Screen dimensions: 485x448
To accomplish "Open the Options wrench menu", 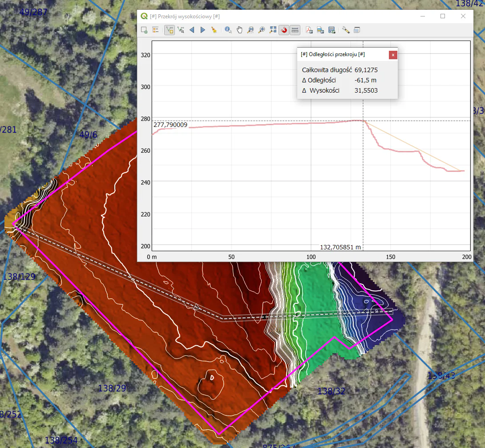I will click(346, 30).
